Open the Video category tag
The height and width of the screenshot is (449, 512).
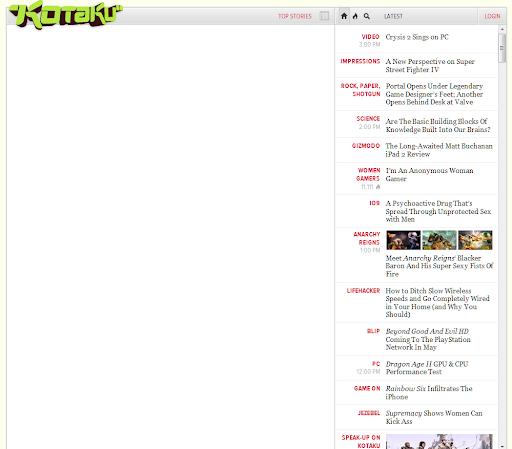click(370, 37)
